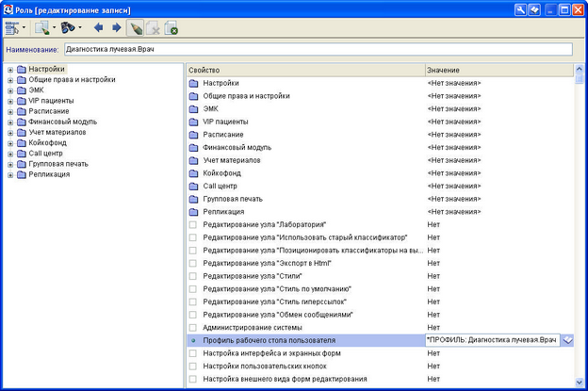The height and width of the screenshot is (391, 588).
Task: Click the copy-with-pencil toolbar icon
Action: (x=42, y=27)
